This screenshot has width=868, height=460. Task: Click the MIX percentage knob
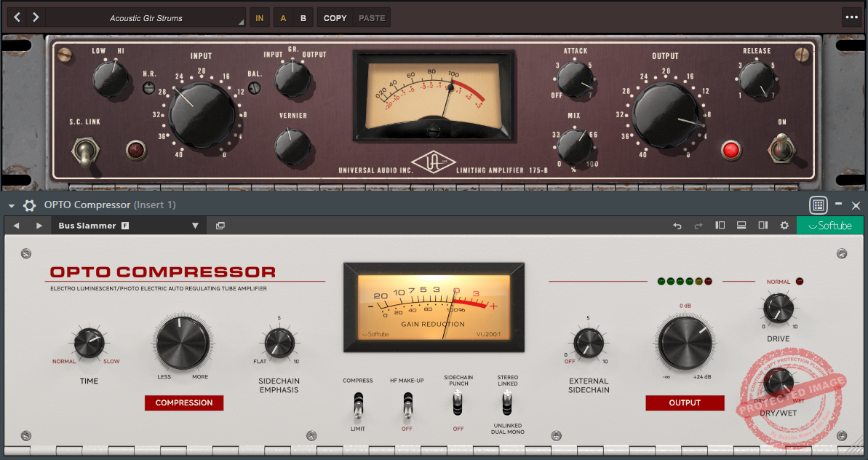[x=575, y=146]
